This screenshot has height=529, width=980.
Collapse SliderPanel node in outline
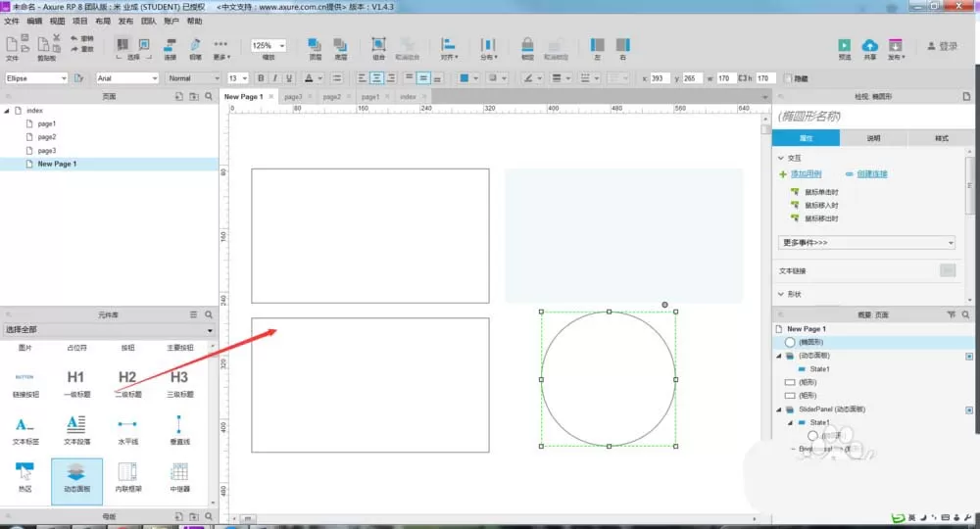(x=779, y=409)
